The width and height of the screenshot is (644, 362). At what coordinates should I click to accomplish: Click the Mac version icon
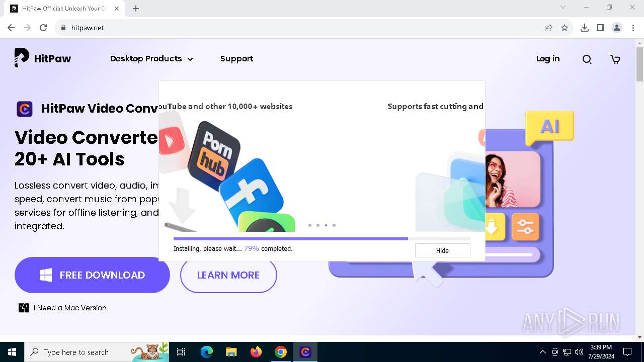coord(24,308)
